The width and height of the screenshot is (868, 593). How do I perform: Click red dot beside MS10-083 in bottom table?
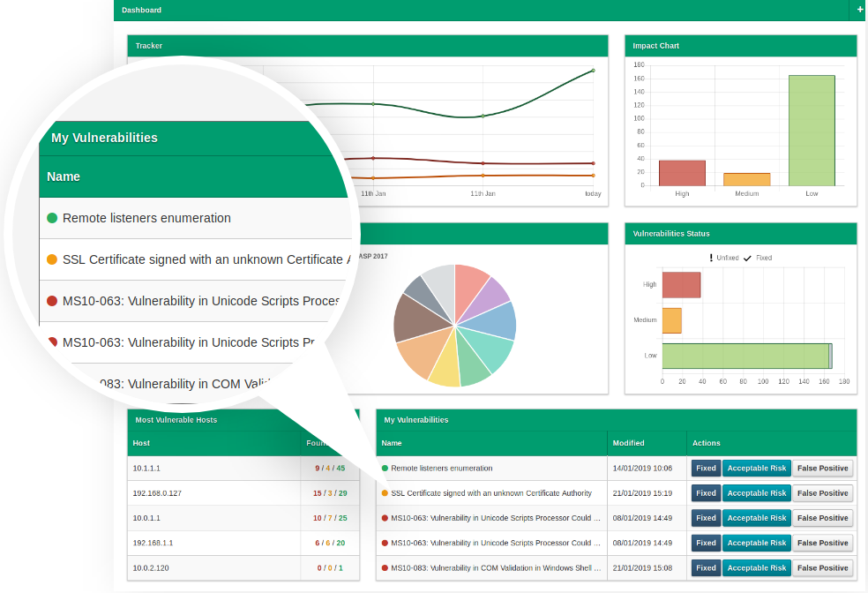[x=385, y=568]
